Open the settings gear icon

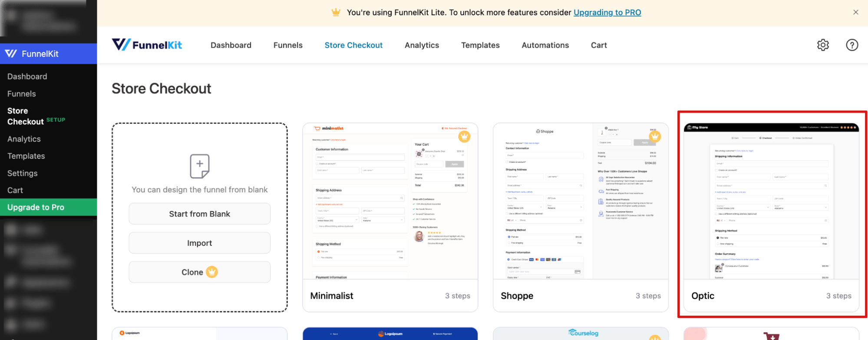(x=823, y=45)
